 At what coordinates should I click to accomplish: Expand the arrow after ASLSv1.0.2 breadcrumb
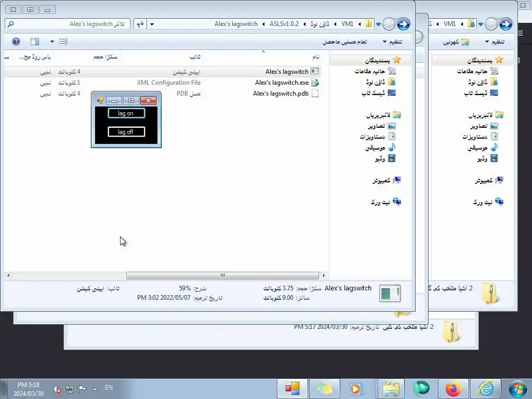(x=263, y=24)
